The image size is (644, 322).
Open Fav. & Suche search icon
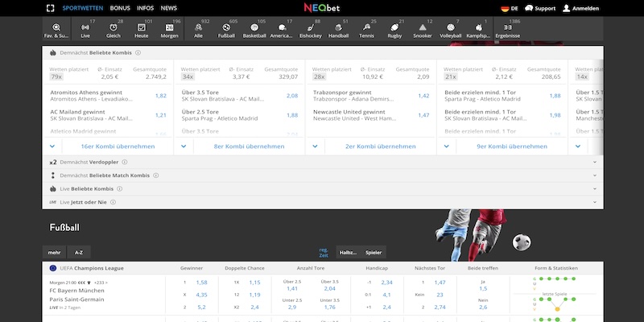tap(56, 27)
